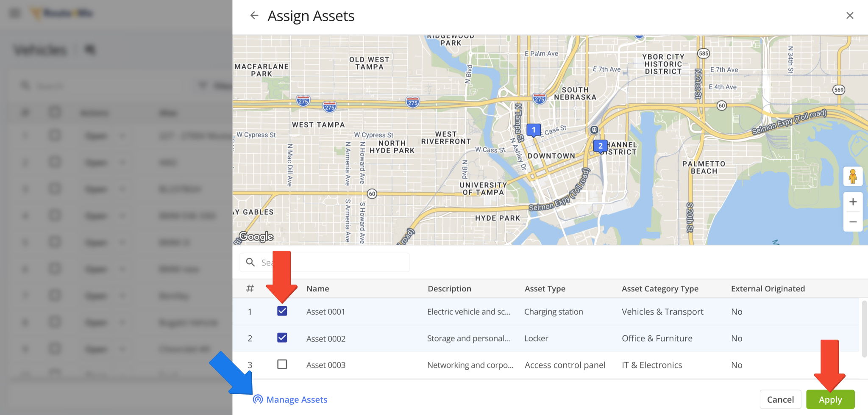Select map marker number 2
Viewport: 868px width, 415px height.
600,146
